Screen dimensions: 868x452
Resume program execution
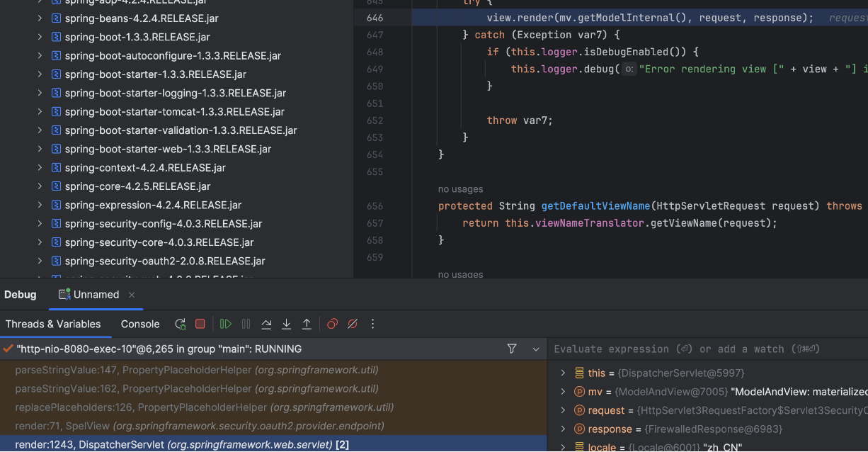pos(226,324)
